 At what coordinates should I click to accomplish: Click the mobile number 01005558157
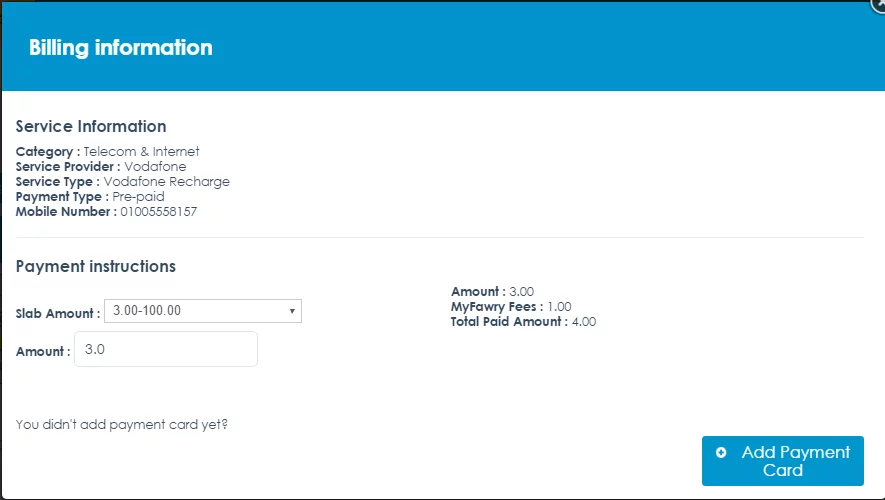(159, 212)
